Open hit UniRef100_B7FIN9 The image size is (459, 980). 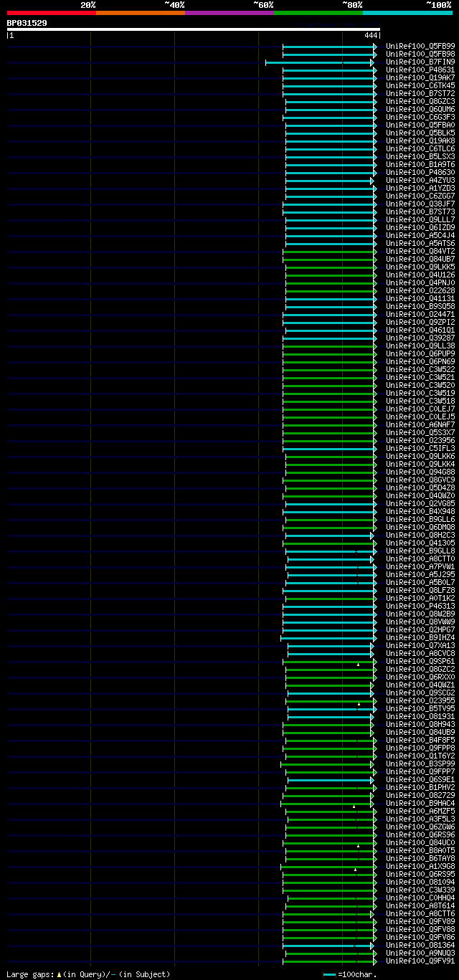[x=420, y=62]
